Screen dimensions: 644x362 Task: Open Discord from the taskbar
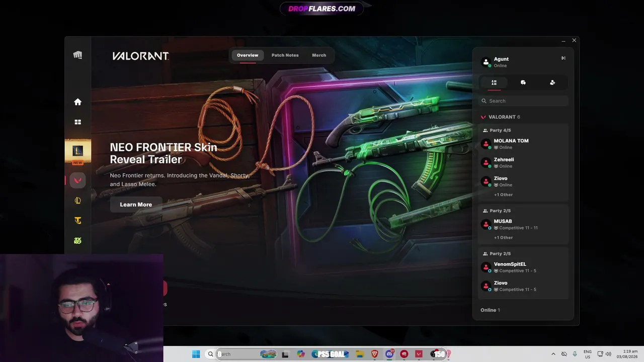pyautogui.click(x=389, y=354)
